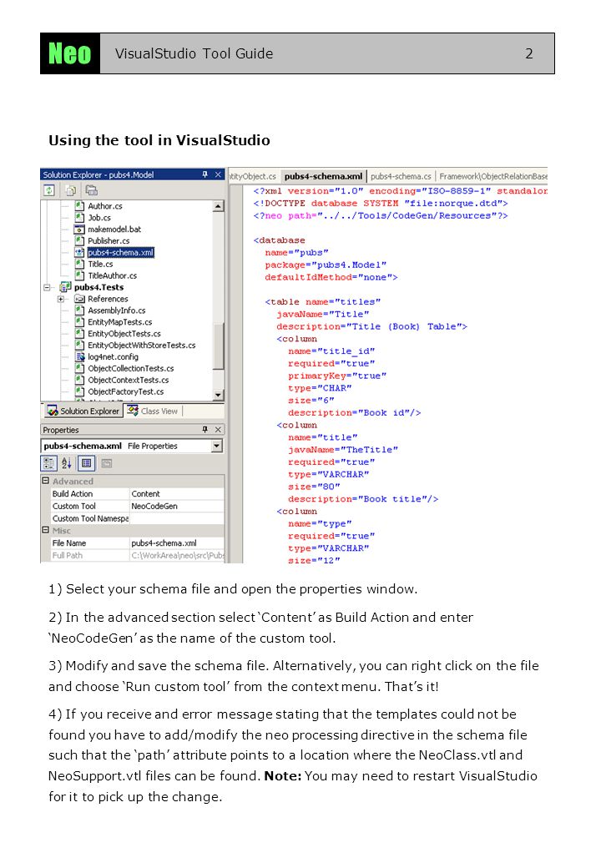Image resolution: width=601 pixels, height=868 pixels.
Task: Open the partially hidden EntityObject.cs editor tab
Action: click(253, 176)
